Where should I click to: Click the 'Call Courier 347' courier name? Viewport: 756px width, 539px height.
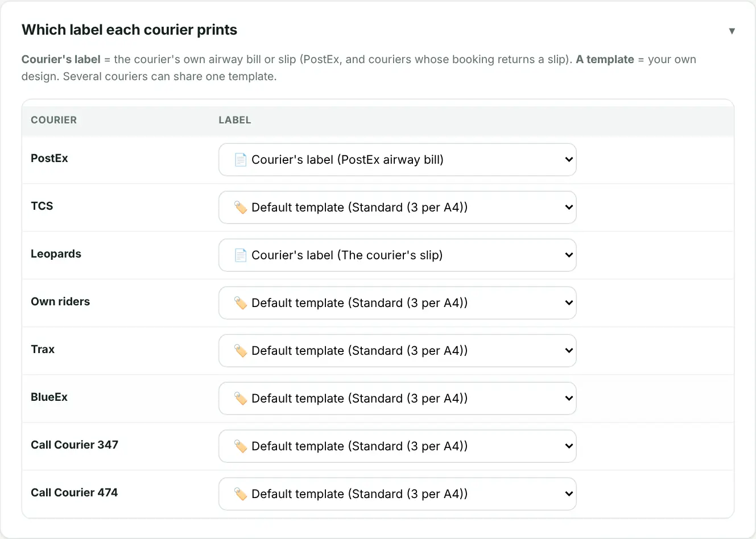click(x=75, y=445)
